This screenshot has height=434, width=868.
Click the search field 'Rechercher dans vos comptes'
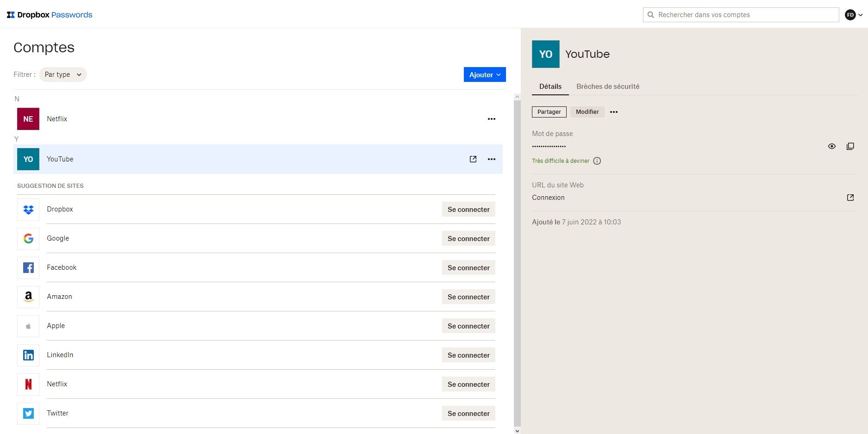[x=741, y=14]
